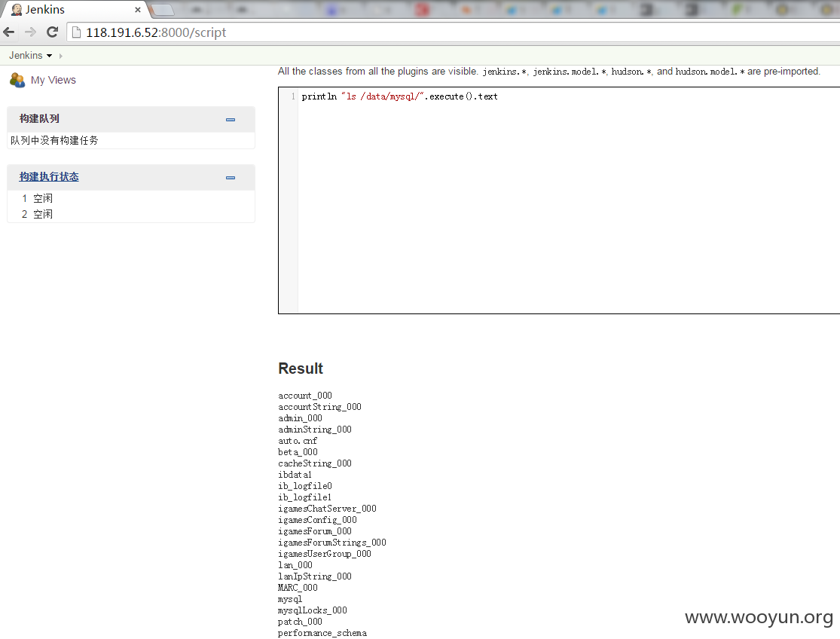Image resolution: width=840 pixels, height=639 pixels.
Task: Open a new browser tab
Action: (x=162, y=10)
